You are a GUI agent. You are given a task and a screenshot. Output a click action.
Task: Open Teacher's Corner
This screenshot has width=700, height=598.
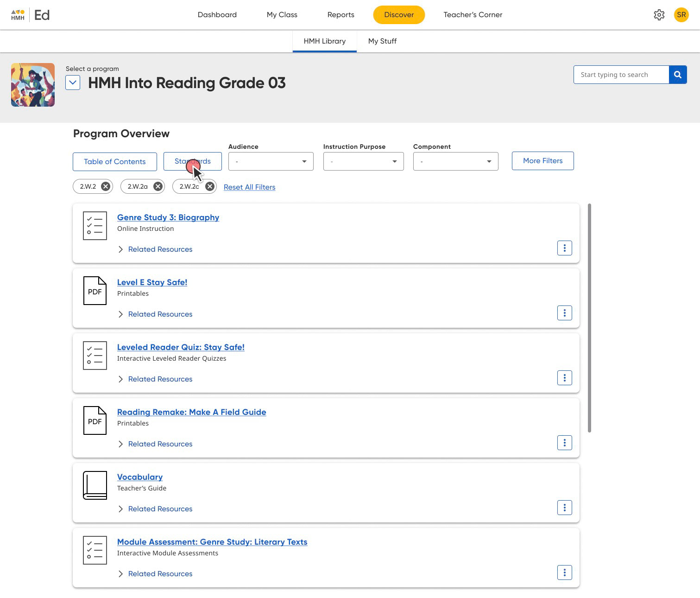[x=473, y=15]
